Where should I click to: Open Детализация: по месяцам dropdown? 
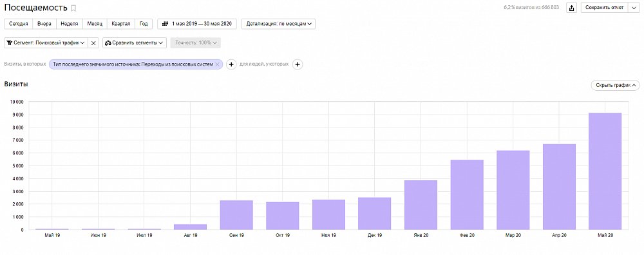coord(278,24)
